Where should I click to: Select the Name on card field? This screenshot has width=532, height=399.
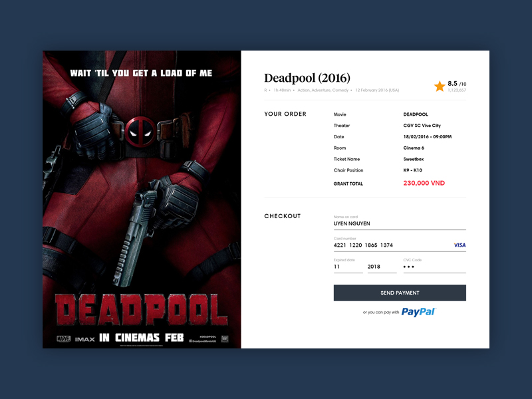399,224
